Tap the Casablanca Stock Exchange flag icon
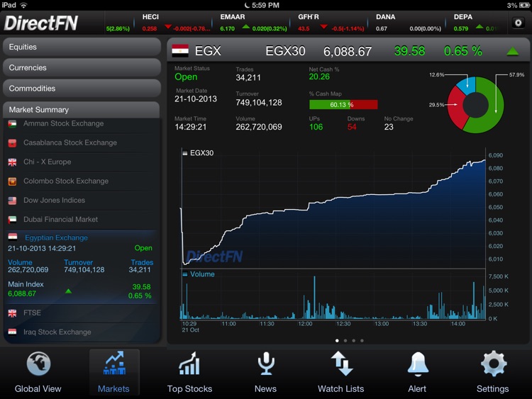 [12, 143]
